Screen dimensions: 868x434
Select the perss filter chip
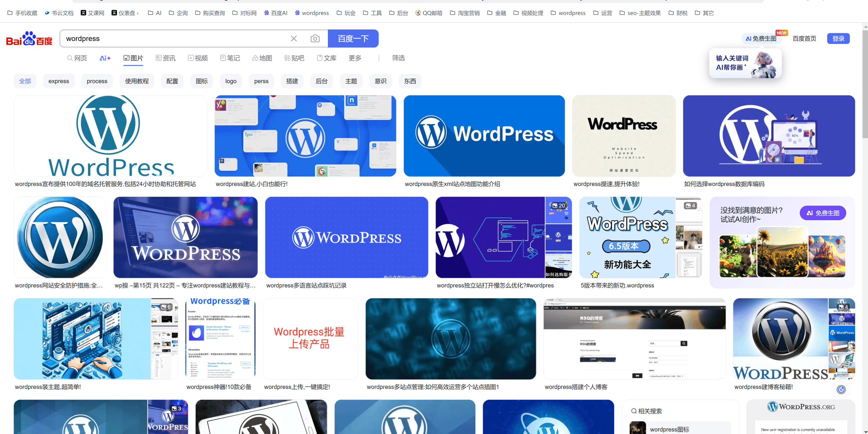pyautogui.click(x=261, y=81)
